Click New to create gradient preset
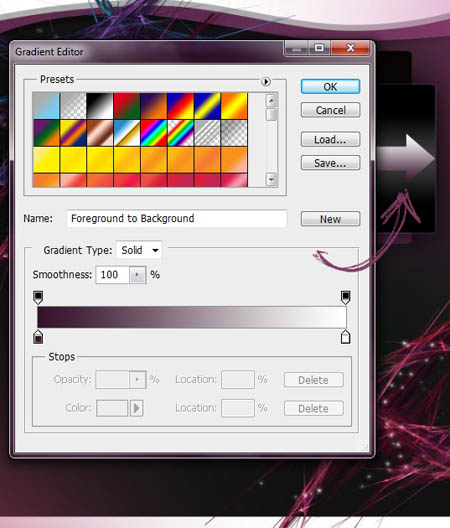The image size is (450, 528). (x=330, y=219)
